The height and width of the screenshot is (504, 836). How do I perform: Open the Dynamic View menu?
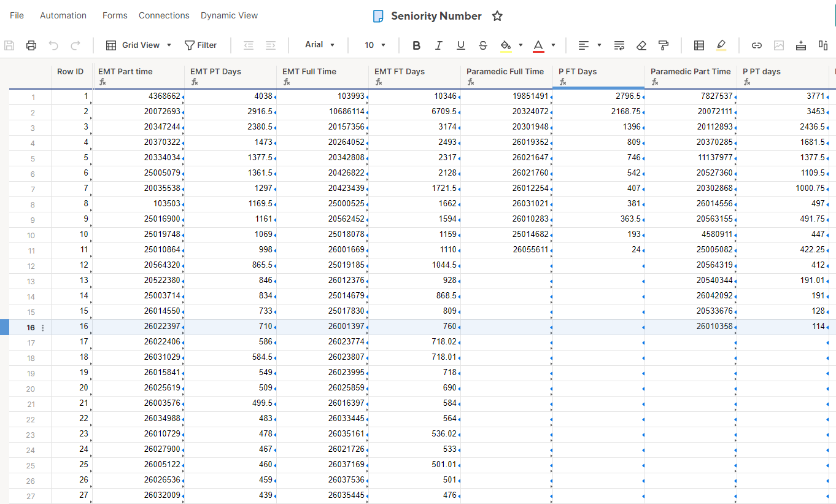230,15
